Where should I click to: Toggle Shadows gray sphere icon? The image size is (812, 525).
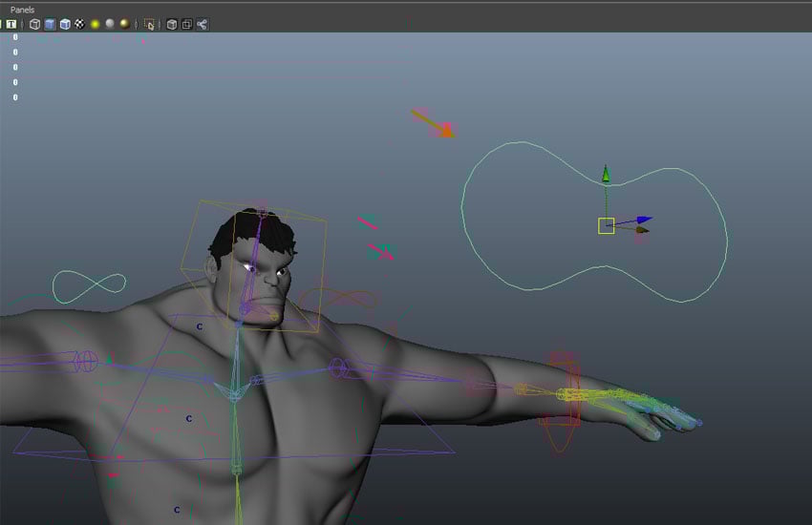(x=110, y=24)
